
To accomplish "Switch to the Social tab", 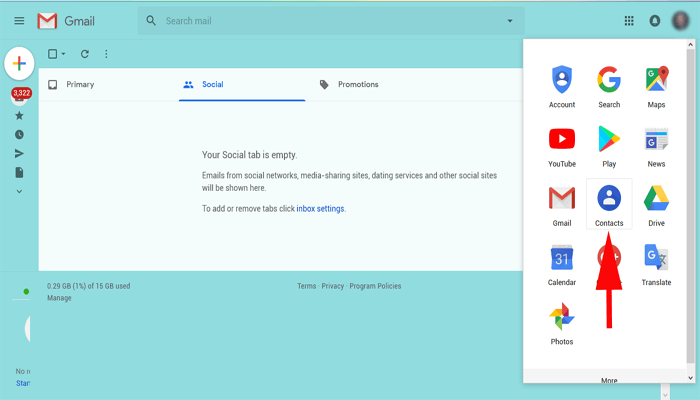I will click(x=212, y=84).
